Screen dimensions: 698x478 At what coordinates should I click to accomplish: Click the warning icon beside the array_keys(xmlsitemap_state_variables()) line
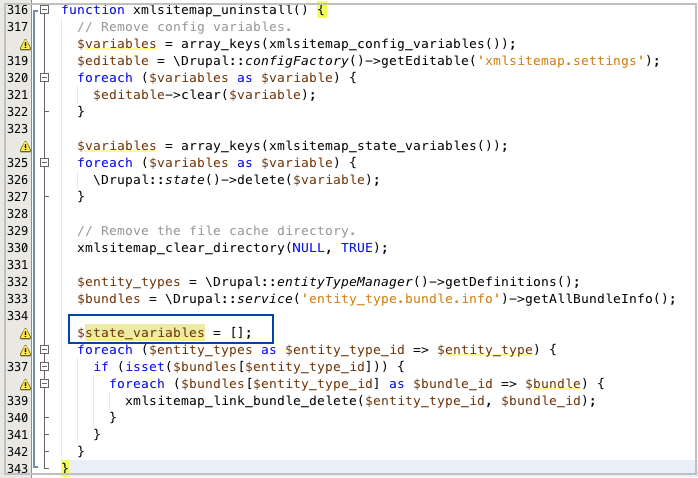25,146
